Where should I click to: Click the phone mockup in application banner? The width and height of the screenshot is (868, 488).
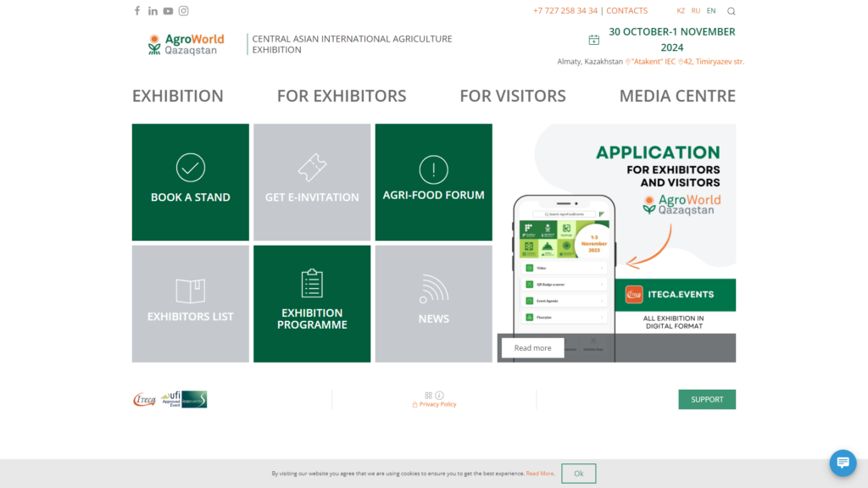point(564,277)
